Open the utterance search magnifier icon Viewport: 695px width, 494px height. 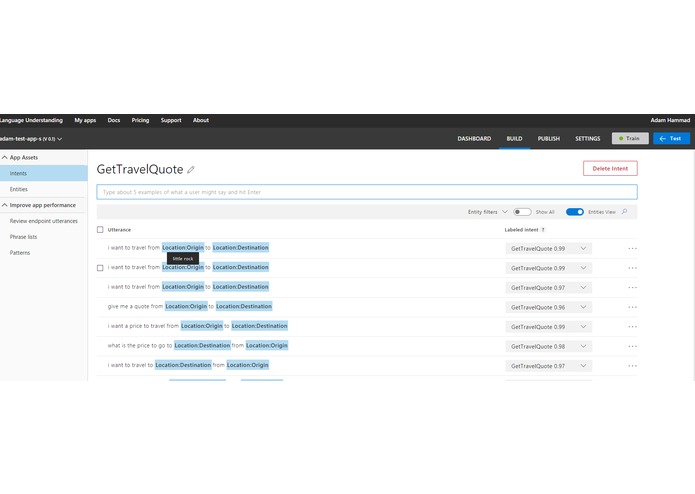[625, 212]
